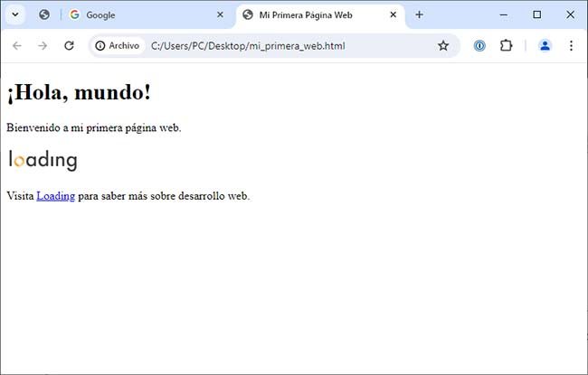Click the loading logo image

[43, 161]
